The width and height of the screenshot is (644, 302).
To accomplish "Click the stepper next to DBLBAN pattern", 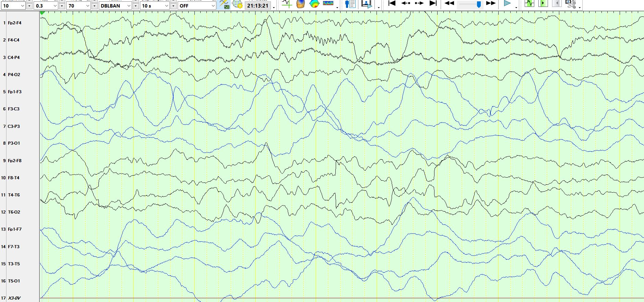I will [x=135, y=5].
